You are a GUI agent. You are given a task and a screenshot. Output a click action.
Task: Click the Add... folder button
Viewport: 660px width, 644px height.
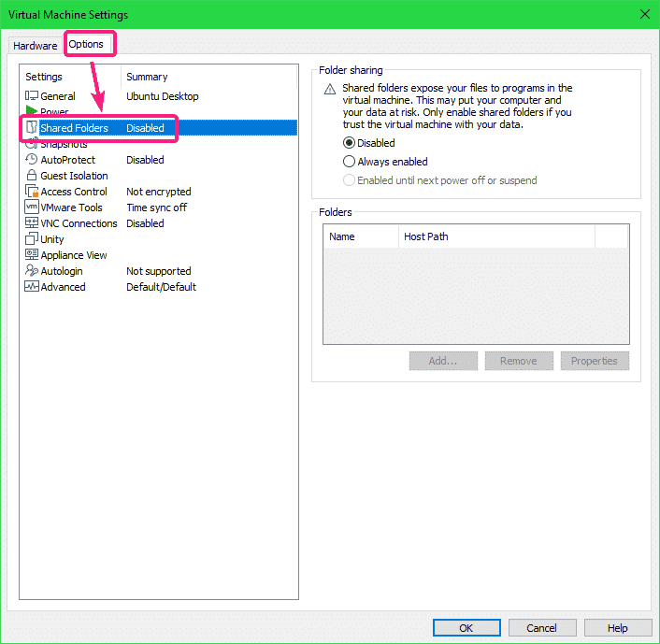[x=443, y=361]
